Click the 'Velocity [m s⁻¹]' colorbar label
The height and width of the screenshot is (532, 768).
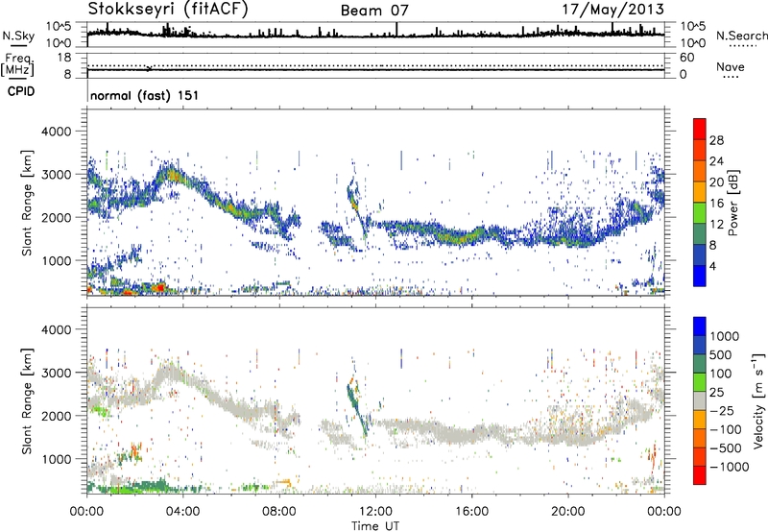coord(758,400)
